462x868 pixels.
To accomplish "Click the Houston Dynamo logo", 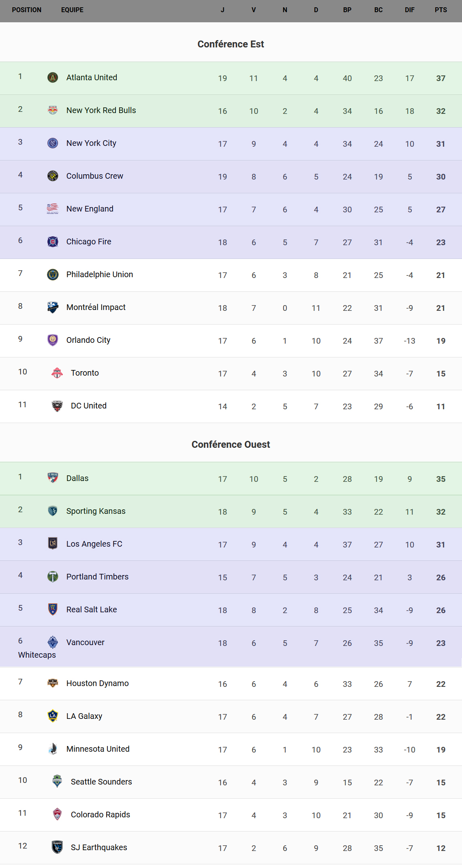I will pos(53,683).
